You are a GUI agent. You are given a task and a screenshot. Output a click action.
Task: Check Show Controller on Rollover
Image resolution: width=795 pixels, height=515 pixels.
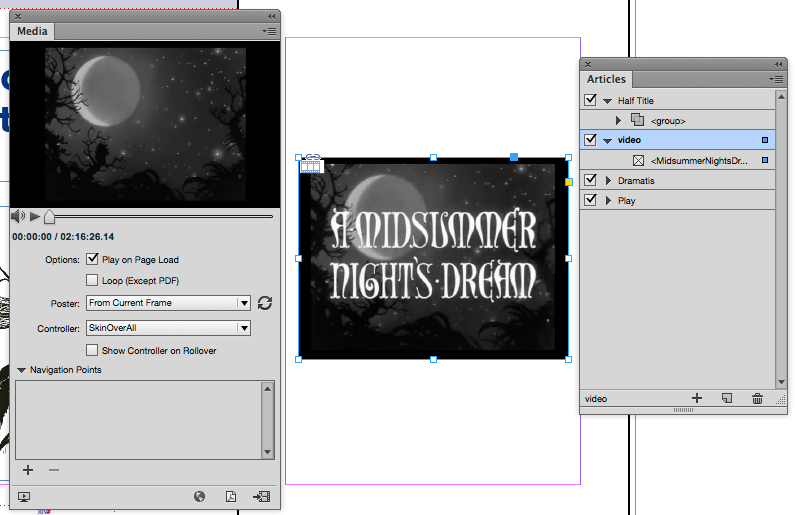(93, 350)
